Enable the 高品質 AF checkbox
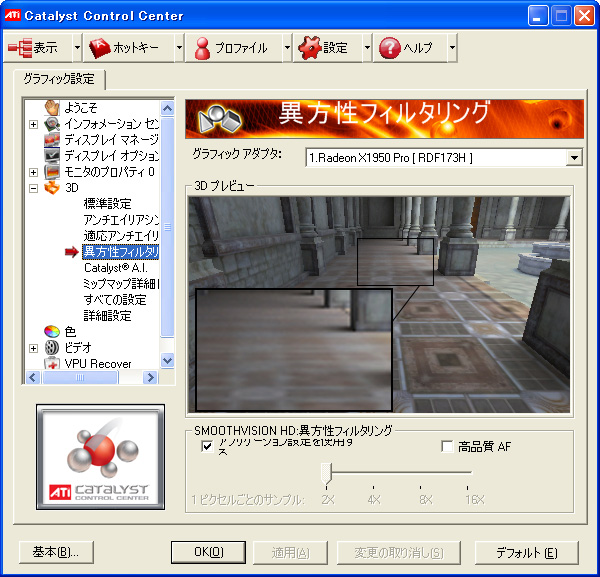 click(x=447, y=446)
